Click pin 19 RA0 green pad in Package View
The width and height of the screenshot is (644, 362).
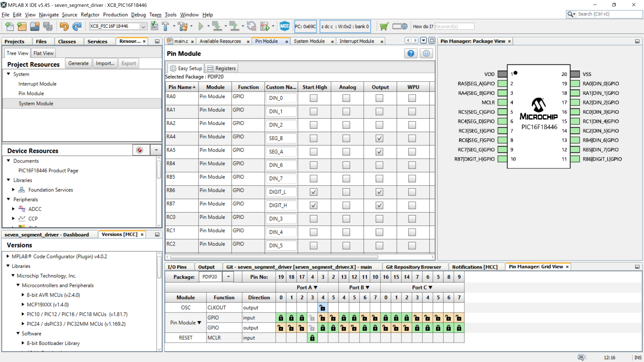tap(575, 83)
